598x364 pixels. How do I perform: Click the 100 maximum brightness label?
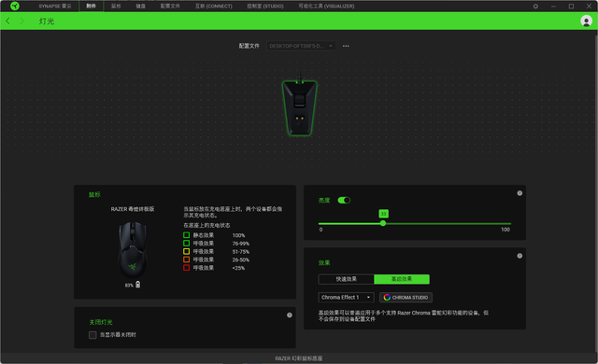[x=505, y=230]
